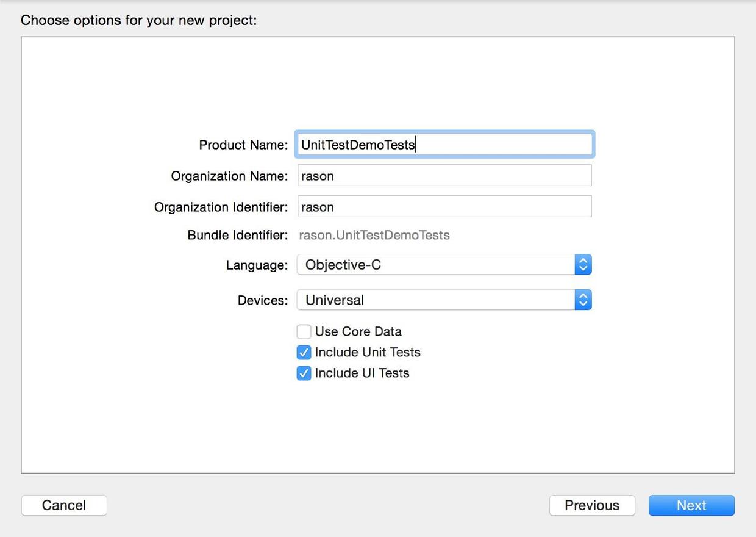
Task: Go back with the Previous button
Action: pyautogui.click(x=591, y=505)
